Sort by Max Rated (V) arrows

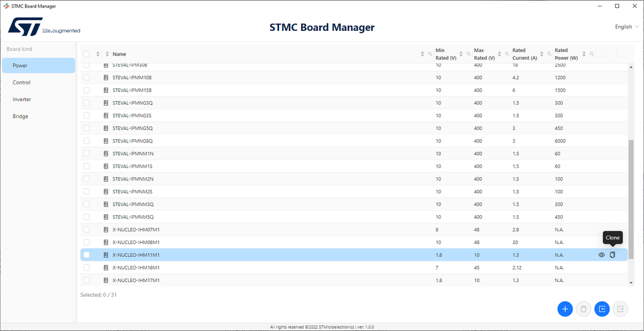[500, 54]
